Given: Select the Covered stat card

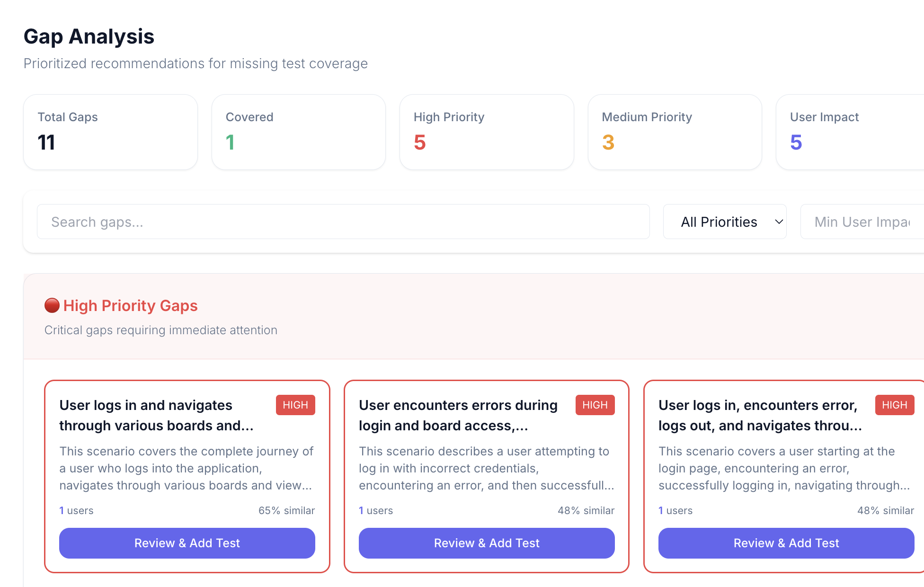Looking at the screenshot, I should coord(298,132).
